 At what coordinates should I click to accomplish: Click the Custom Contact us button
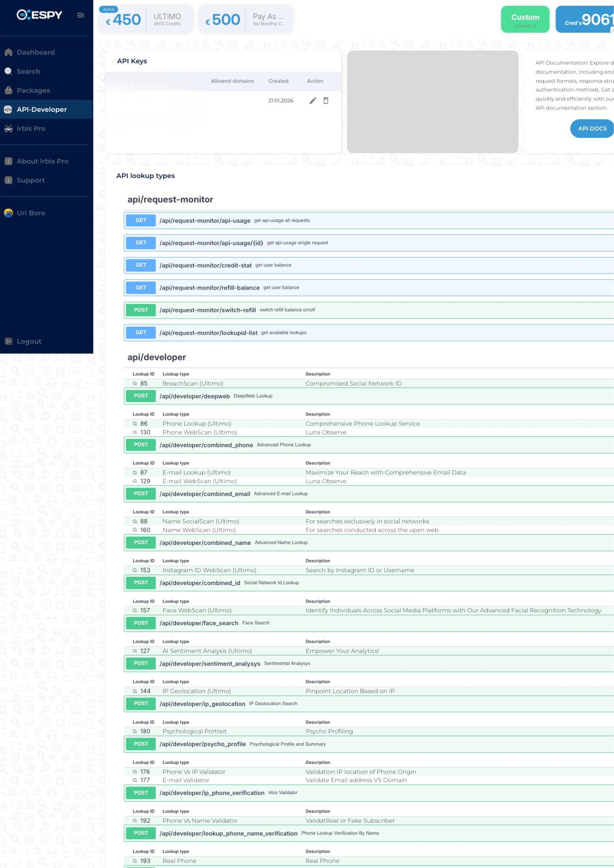tap(525, 19)
